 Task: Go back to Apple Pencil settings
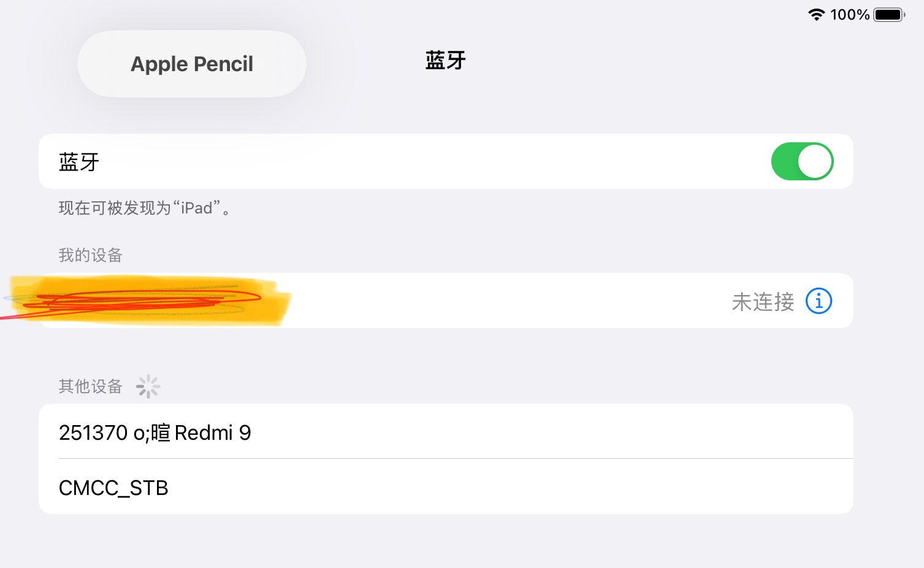191,64
